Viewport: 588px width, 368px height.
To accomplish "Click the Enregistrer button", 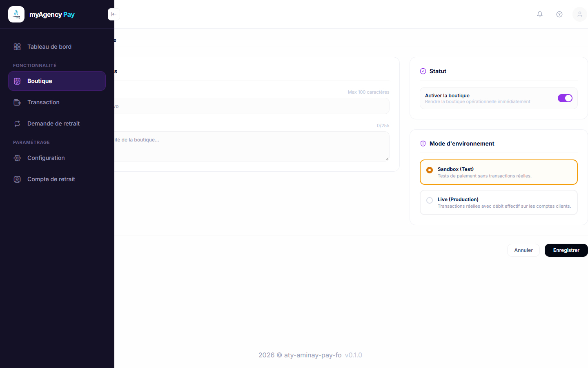I will [566, 250].
